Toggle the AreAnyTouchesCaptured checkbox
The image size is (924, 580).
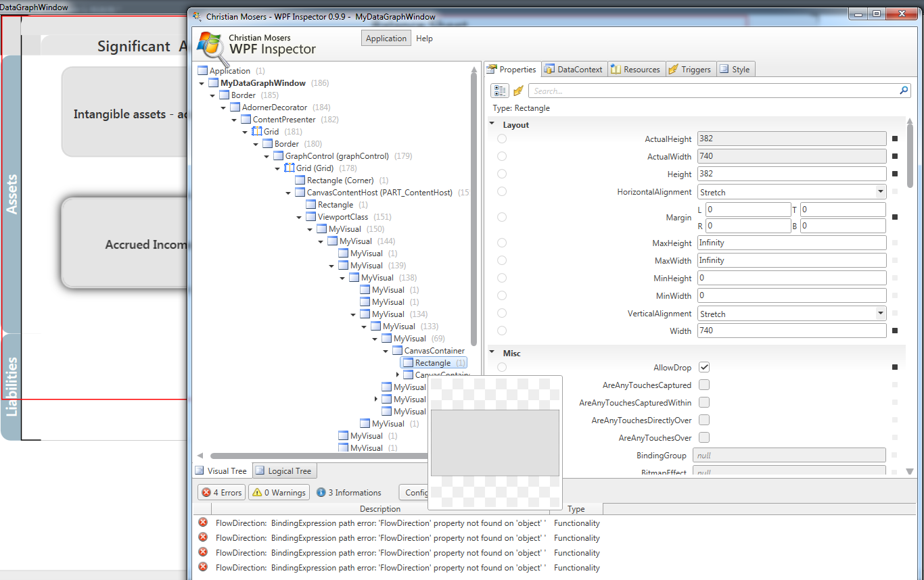pyautogui.click(x=704, y=385)
